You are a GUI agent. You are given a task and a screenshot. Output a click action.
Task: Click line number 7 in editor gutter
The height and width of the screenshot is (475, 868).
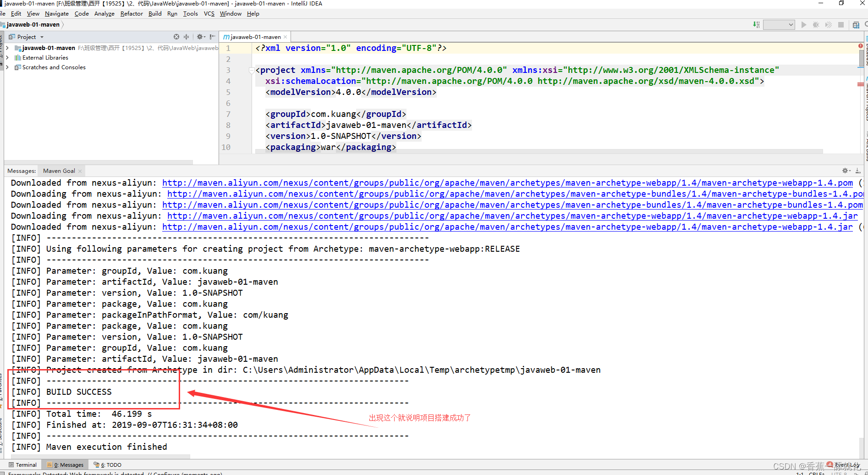(x=228, y=114)
